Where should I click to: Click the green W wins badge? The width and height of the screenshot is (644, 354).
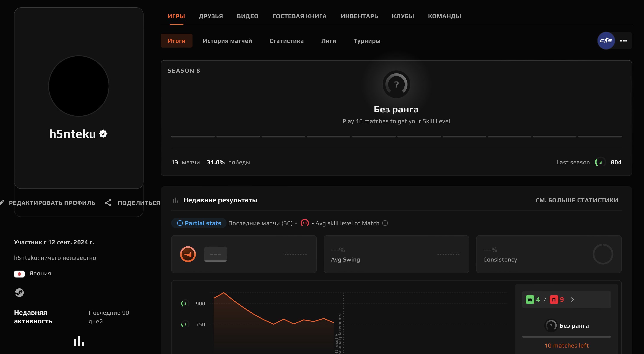pos(530,300)
